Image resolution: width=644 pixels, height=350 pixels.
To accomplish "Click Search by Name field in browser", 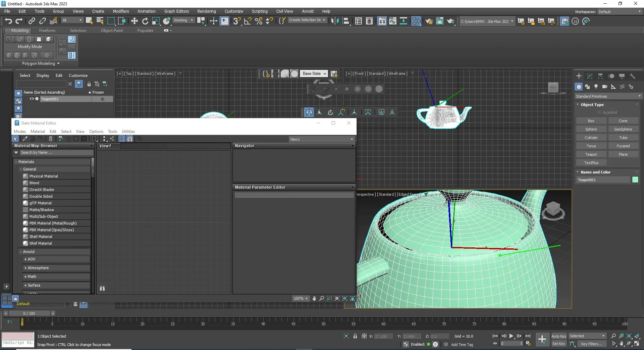I will pyautogui.click(x=56, y=152).
